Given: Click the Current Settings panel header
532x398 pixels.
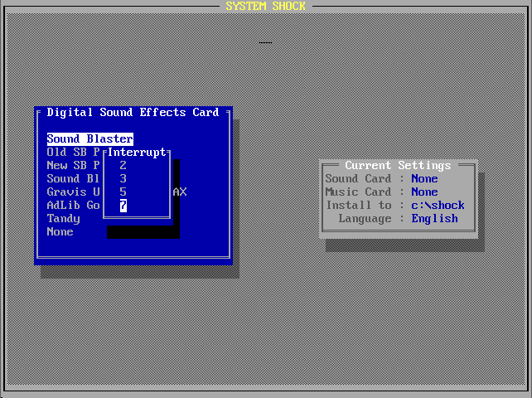Looking at the screenshot, I should click(x=398, y=166).
